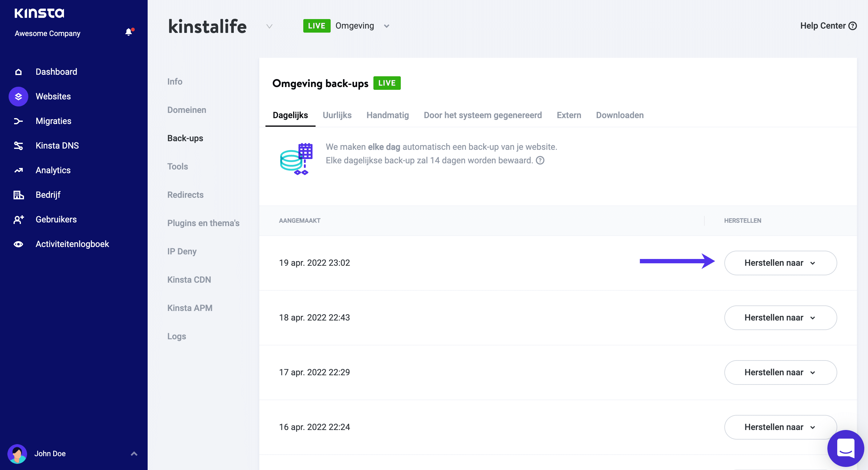868x470 pixels.
Task: Open Activiteitenlogboek in sidebar
Action: tap(72, 244)
